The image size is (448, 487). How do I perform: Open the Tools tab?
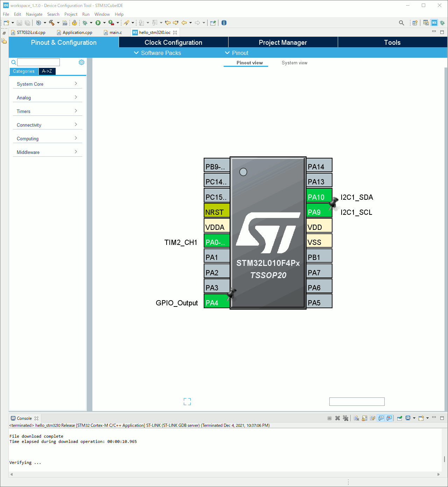[x=392, y=42]
